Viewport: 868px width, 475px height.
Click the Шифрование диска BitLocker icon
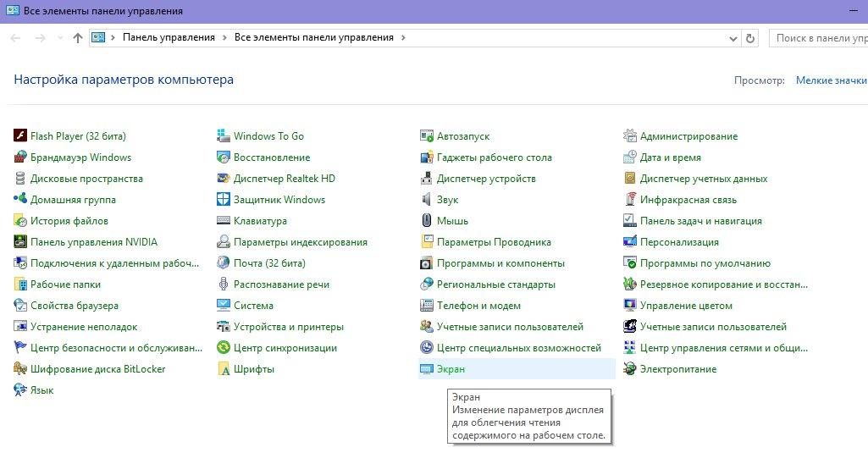click(21, 369)
